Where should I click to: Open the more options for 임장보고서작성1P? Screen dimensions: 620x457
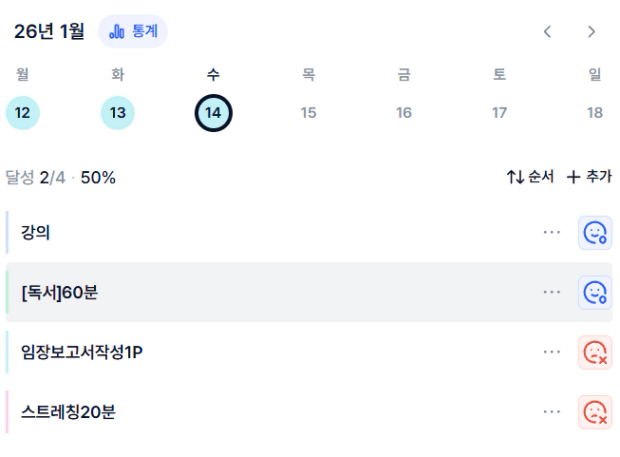552,352
